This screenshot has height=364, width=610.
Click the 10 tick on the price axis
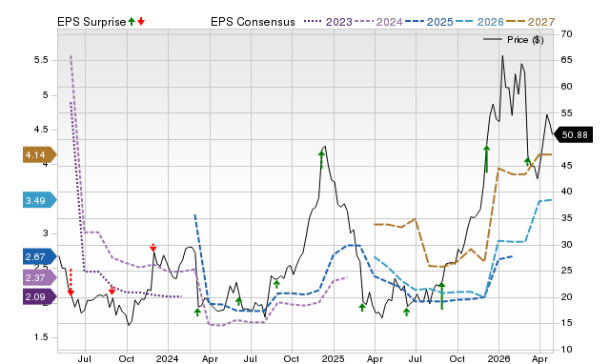(x=567, y=349)
